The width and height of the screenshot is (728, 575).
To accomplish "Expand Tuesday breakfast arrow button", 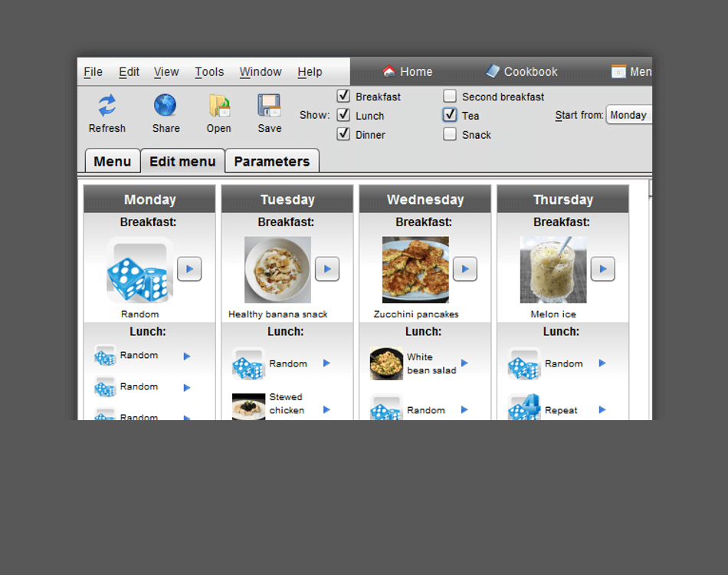I will click(x=327, y=269).
